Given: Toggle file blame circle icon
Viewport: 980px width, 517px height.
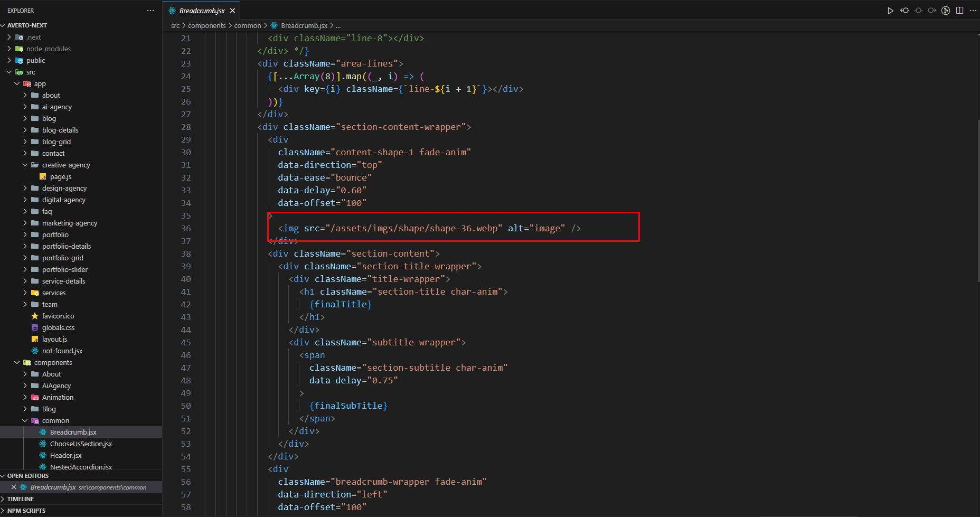Looking at the screenshot, I should point(918,11).
